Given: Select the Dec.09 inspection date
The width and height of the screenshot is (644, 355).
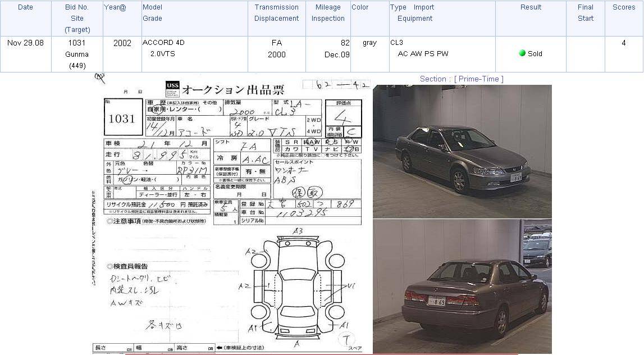Looking at the screenshot, I should point(337,54).
